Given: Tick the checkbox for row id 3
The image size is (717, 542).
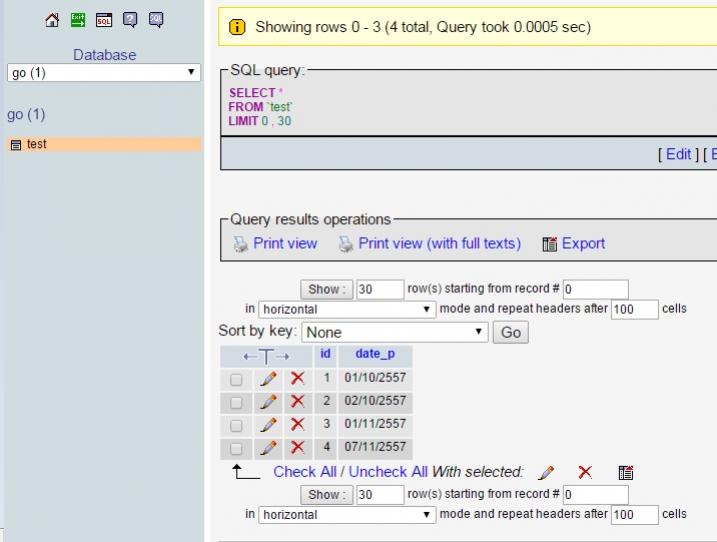Looking at the screenshot, I should 236,426.
